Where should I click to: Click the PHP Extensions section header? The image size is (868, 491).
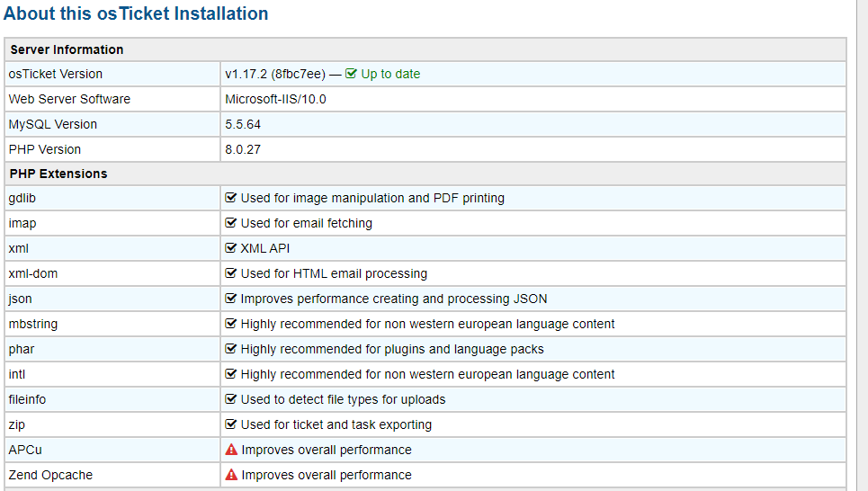pos(58,174)
